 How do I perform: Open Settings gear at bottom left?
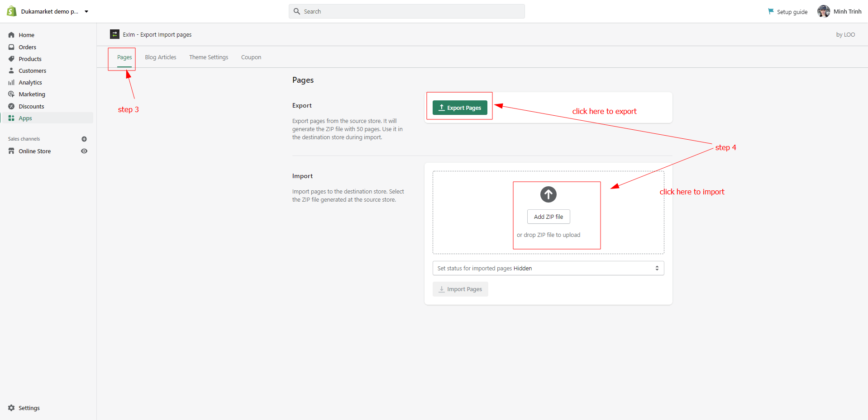[11, 408]
